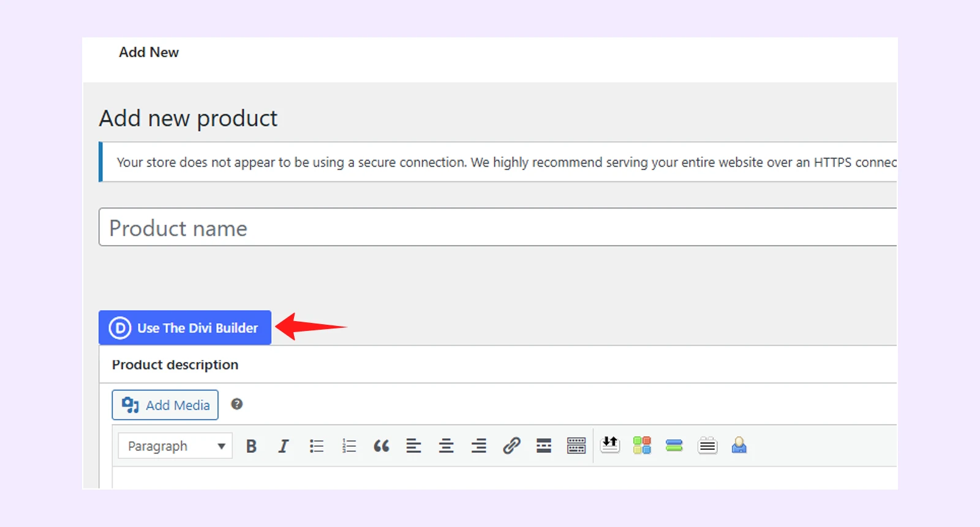Apply blockquote formatting
Image resolution: width=980 pixels, height=527 pixels.
[x=381, y=446]
